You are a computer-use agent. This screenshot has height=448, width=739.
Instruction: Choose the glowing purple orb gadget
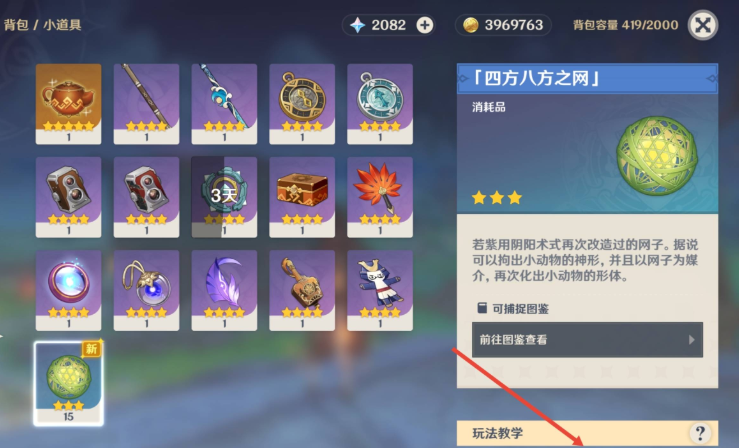pyautogui.click(x=68, y=291)
